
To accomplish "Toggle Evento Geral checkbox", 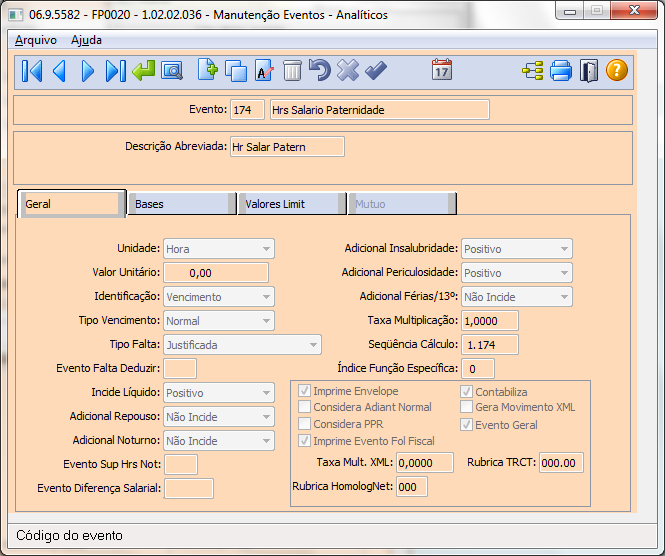I will click(467, 425).
